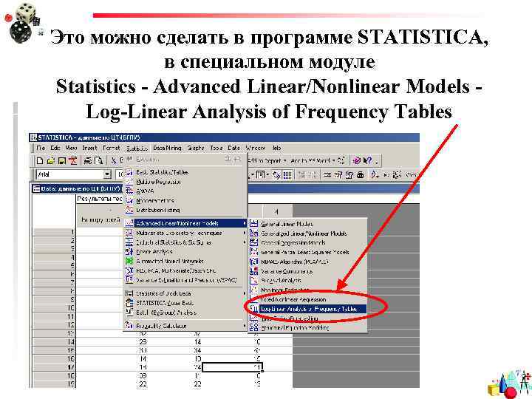Click the Distribution Fitting menu icon

tap(129, 210)
